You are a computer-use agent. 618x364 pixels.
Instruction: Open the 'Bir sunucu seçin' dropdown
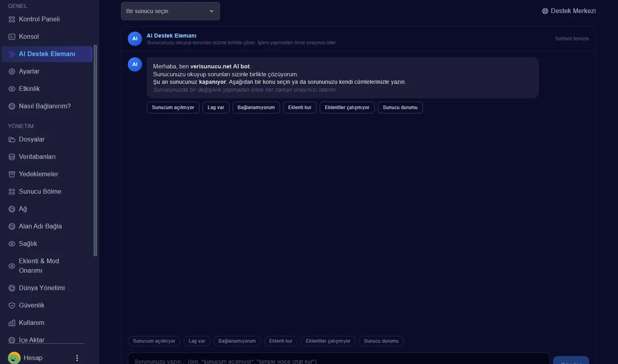pos(171,11)
